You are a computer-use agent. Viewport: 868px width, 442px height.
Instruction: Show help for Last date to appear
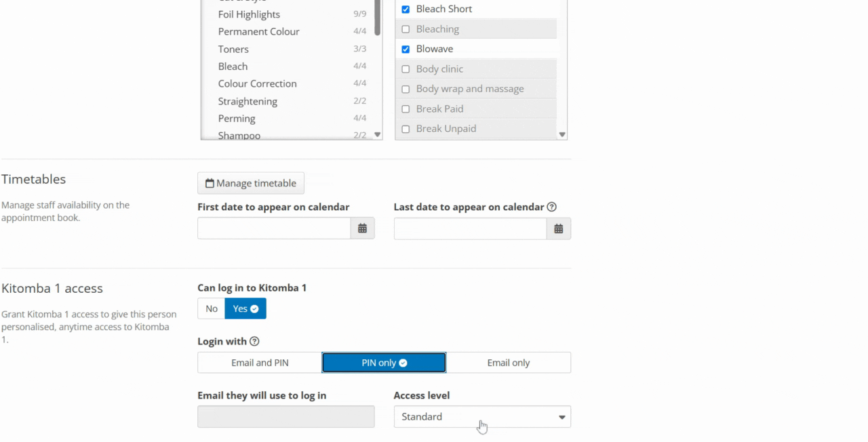click(552, 207)
